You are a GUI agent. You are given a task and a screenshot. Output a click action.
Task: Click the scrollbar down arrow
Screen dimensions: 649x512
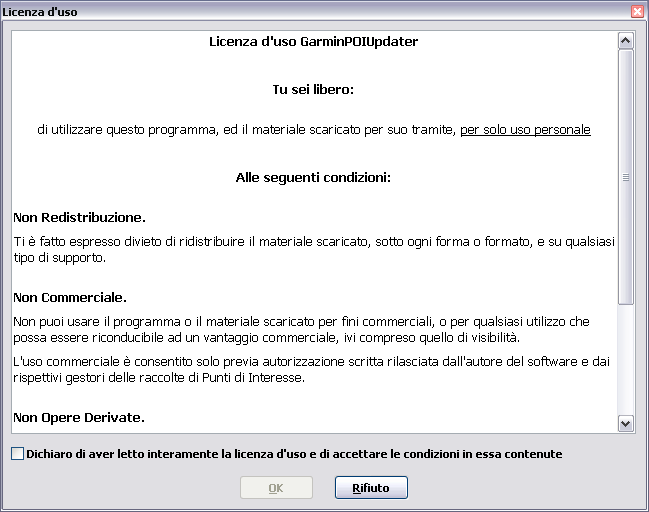[x=626, y=423]
